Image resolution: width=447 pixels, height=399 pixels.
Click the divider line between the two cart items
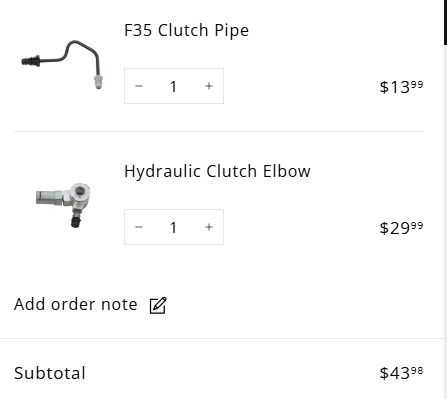tap(219, 131)
